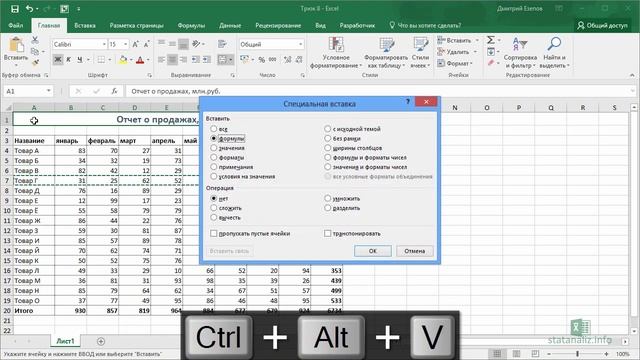Switch to the 'Данные' ribbon tab
The width and height of the screenshot is (640, 360).
click(x=230, y=25)
